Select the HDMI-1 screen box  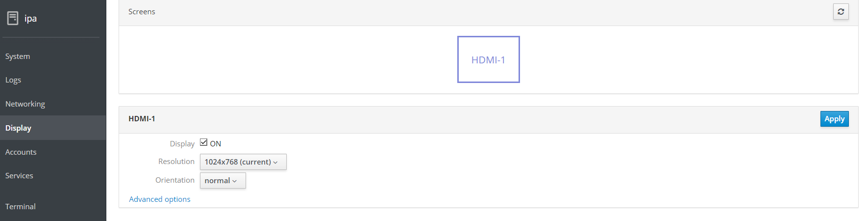(x=488, y=59)
